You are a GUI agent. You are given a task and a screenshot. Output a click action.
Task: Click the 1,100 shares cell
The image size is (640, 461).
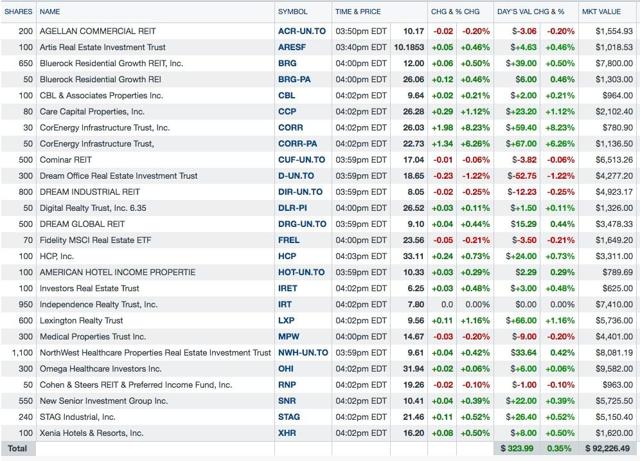(x=22, y=353)
